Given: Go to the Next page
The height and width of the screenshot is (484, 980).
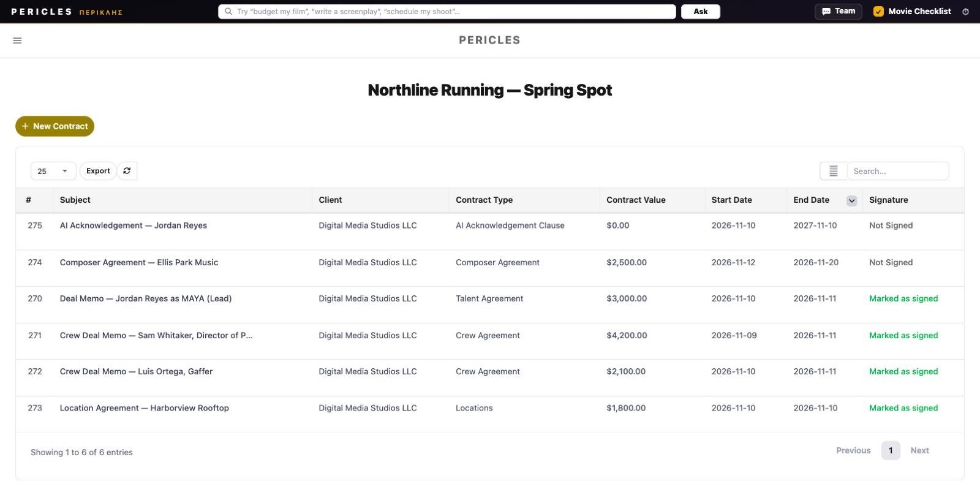Looking at the screenshot, I should click(x=919, y=450).
